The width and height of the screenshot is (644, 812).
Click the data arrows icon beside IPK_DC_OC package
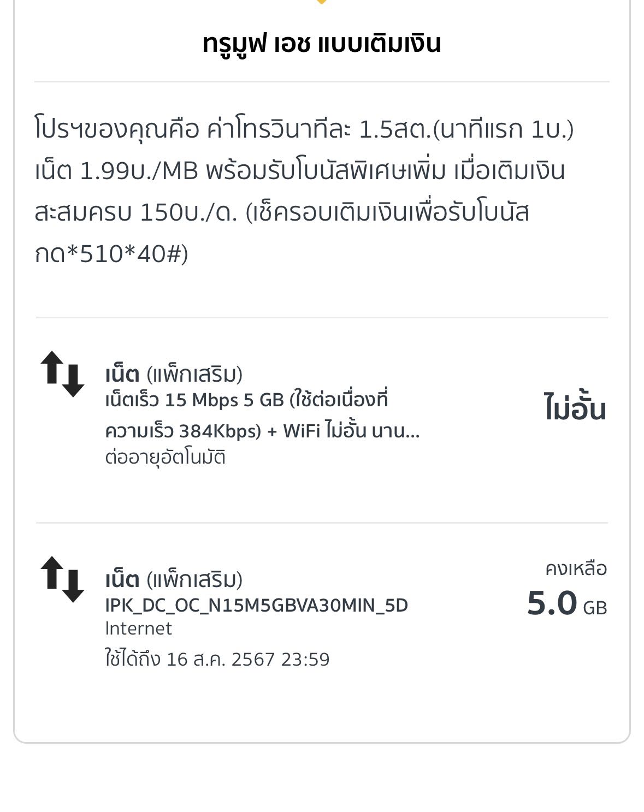pos(62,579)
